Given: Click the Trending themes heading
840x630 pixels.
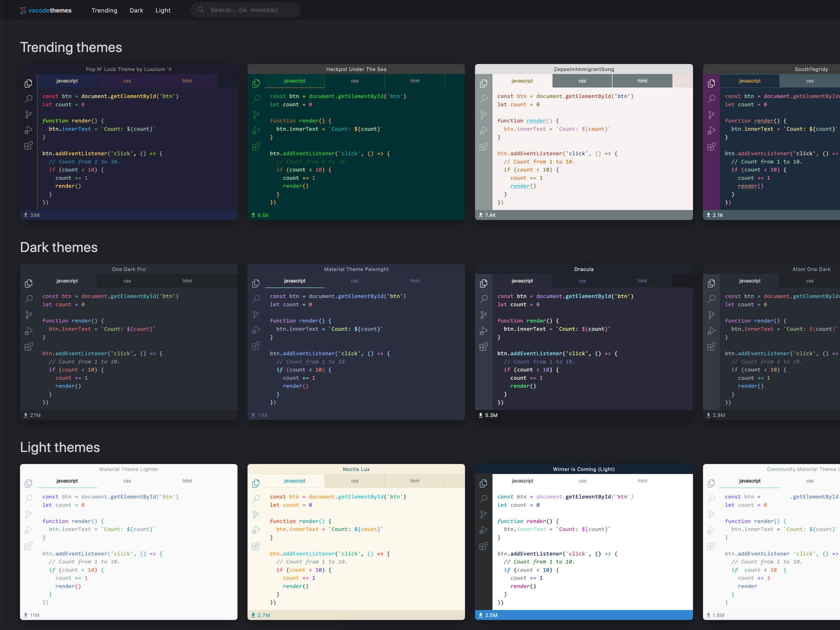Looking at the screenshot, I should point(71,47).
